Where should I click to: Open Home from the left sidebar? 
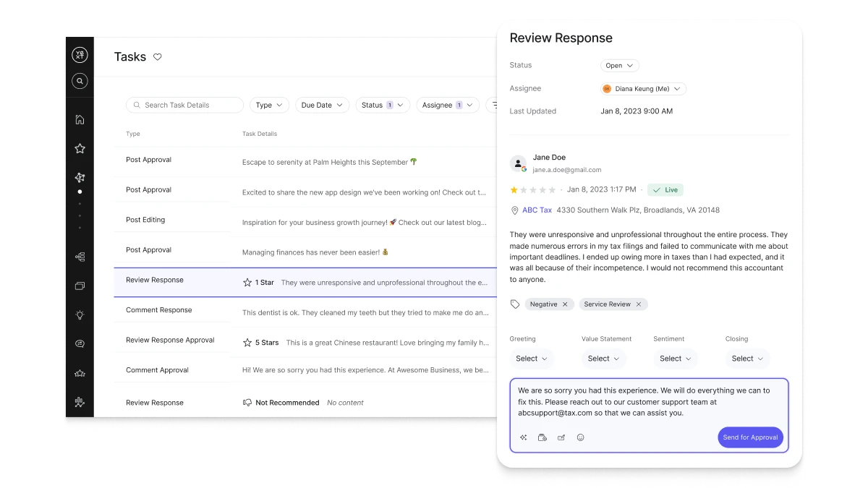pos(80,120)
